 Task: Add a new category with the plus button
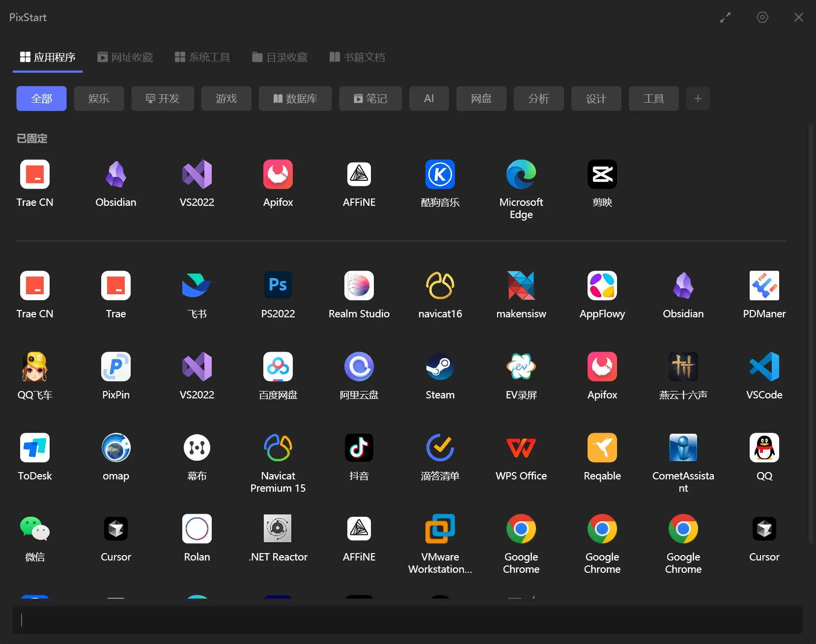click(x=698, y=98)
